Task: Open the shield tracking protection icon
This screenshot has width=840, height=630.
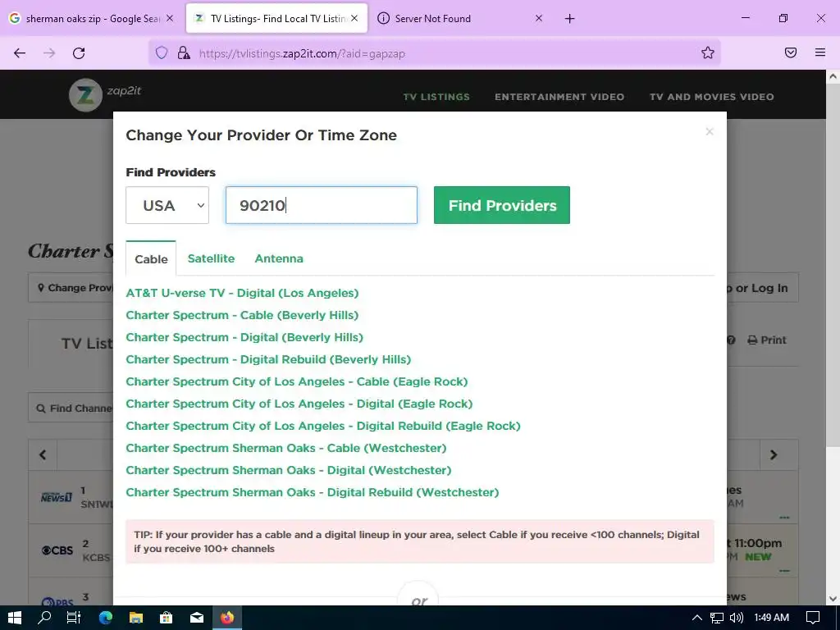Action: (x=162, y=52)
